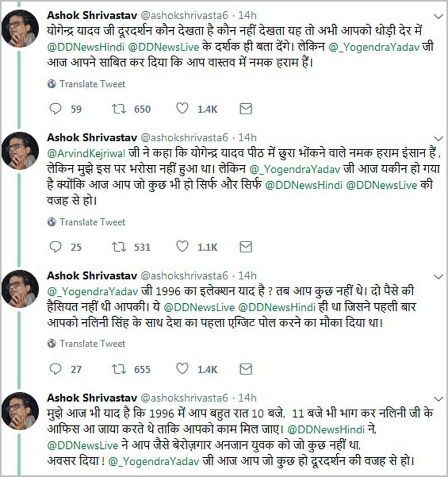
Task: Open options chevron on the 1996 election tweet
Action: click(438, 277)
